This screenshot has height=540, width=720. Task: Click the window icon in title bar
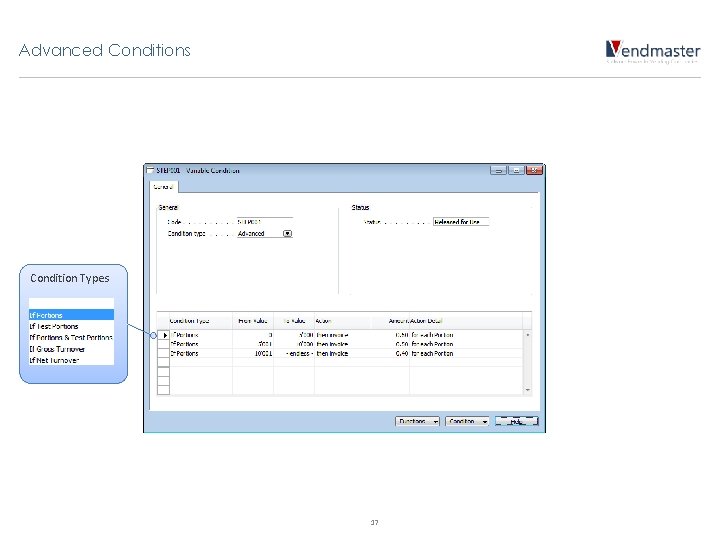(150, 170)
